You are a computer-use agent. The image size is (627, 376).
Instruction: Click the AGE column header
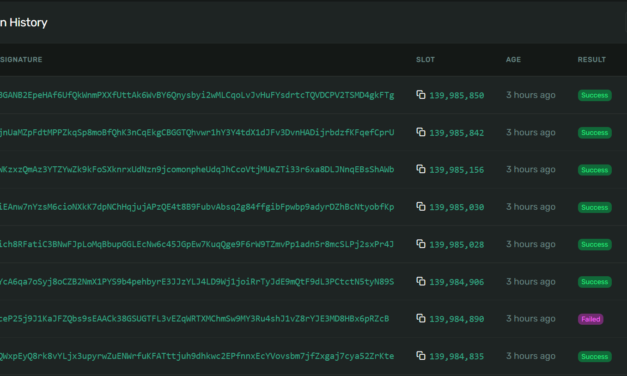point(513,60)
